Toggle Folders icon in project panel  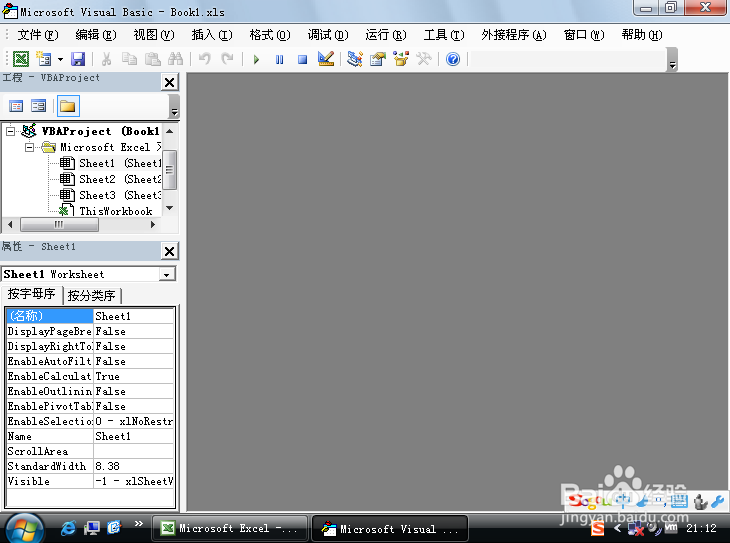(x=68, y=106)
